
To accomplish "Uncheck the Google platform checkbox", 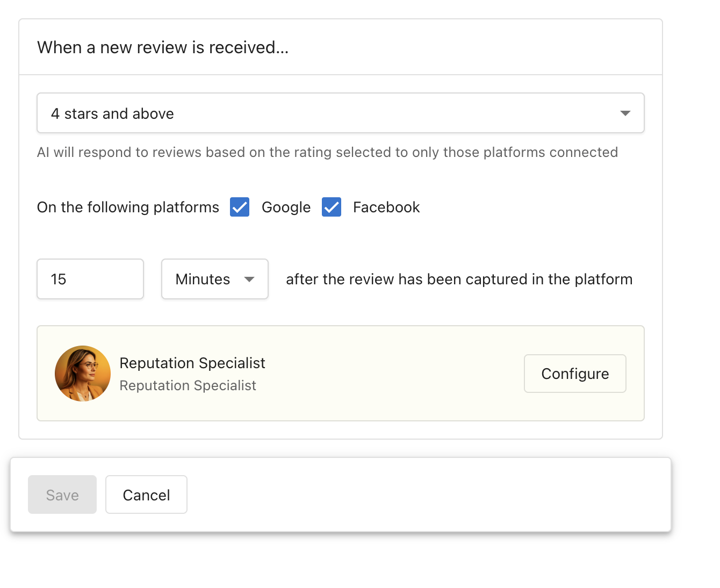I will tap(239, 207).
